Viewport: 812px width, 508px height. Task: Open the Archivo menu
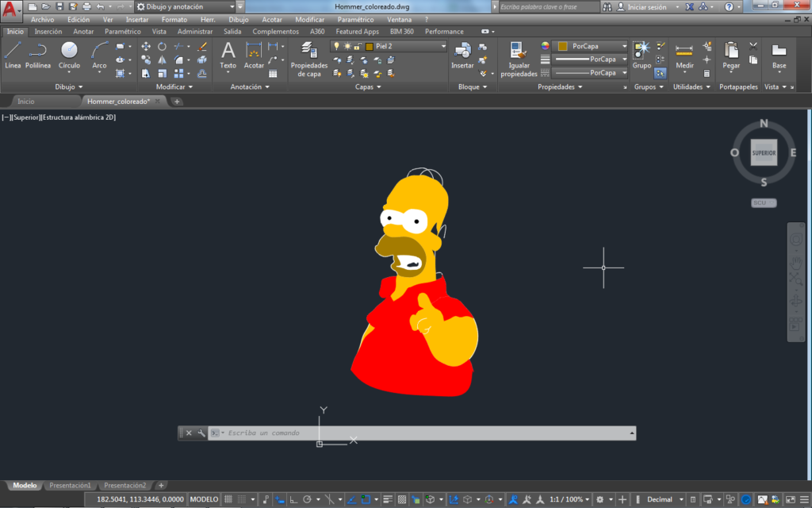(43, 19)
